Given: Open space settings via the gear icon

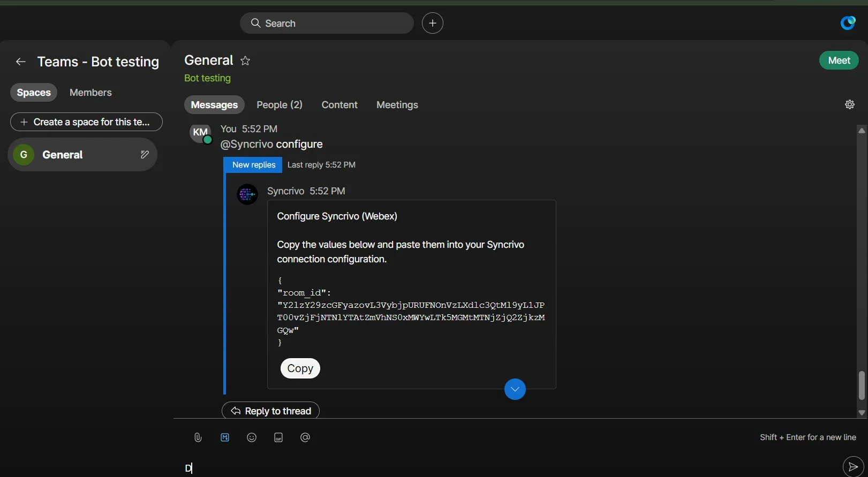Looking at the screenshot, I should click(x=850, y=104).
